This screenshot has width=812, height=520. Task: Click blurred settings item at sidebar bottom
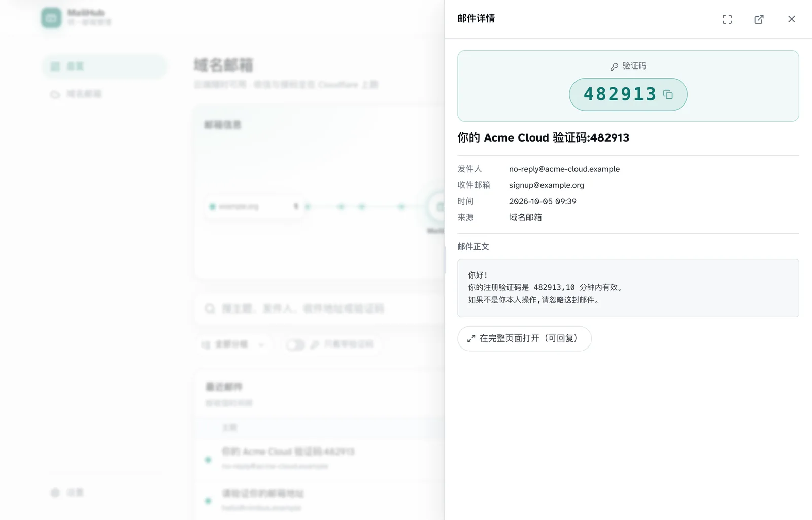(x=105, y=493)
